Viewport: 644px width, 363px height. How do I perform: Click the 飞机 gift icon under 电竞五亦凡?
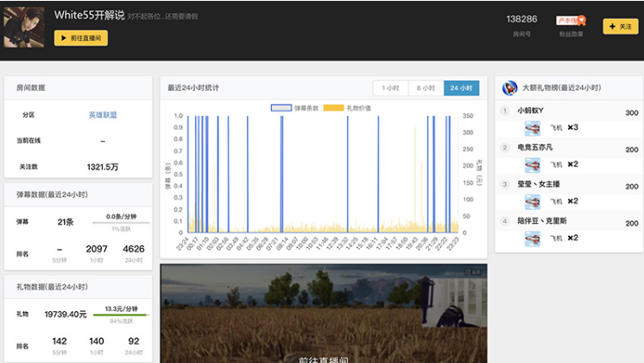pos(533,164)
